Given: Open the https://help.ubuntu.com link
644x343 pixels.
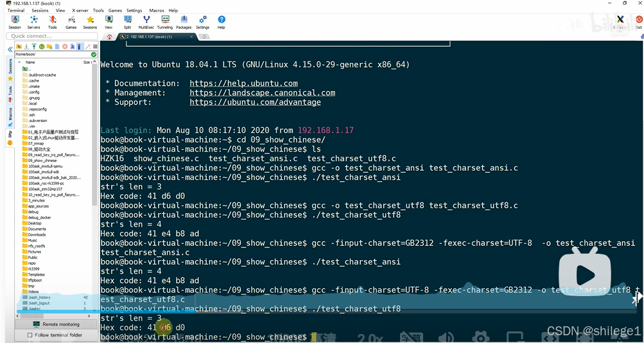Looking at the screenshot, I should coord(243,84).
